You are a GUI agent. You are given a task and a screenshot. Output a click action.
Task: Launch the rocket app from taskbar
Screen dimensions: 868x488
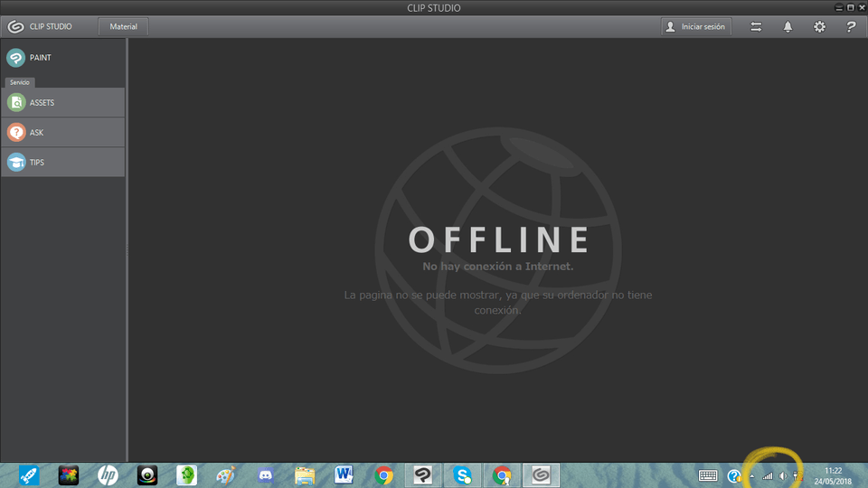29,475
